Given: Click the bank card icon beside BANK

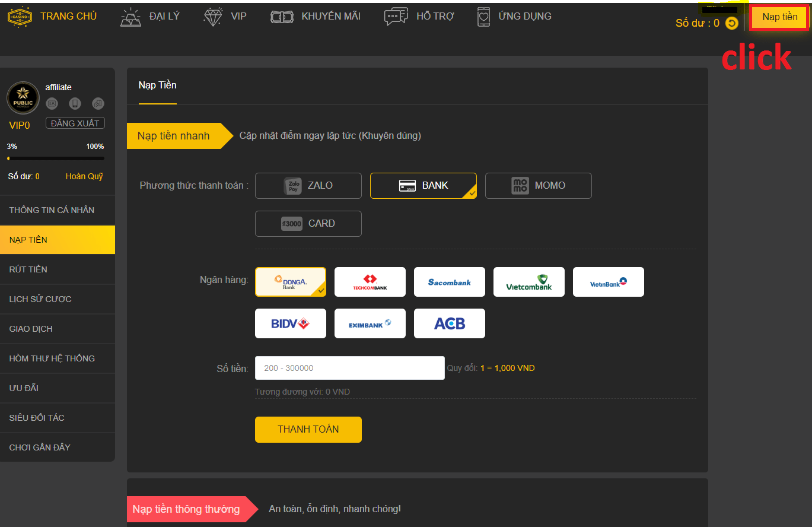Looking at the screenshot, I should pos(407,186).
